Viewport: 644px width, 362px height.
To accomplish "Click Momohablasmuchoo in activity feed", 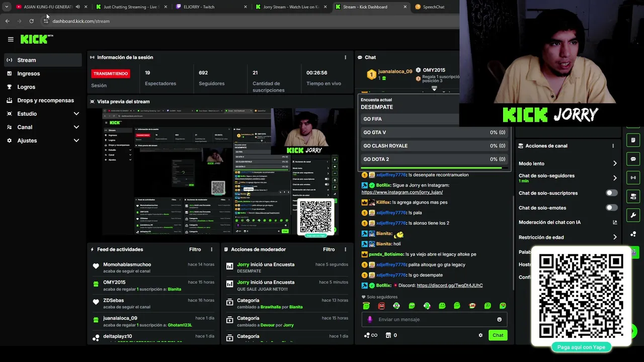I will click(x=127, y=264).
